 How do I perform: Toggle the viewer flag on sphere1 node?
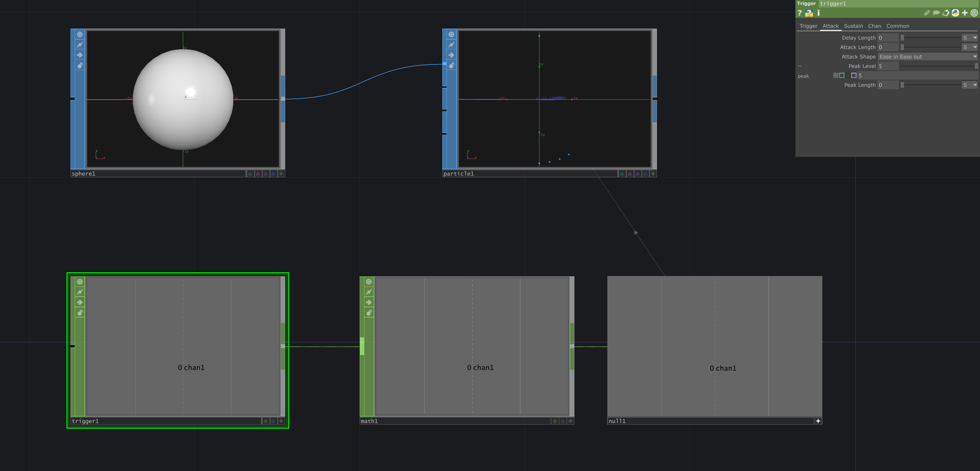coord(80,35)
